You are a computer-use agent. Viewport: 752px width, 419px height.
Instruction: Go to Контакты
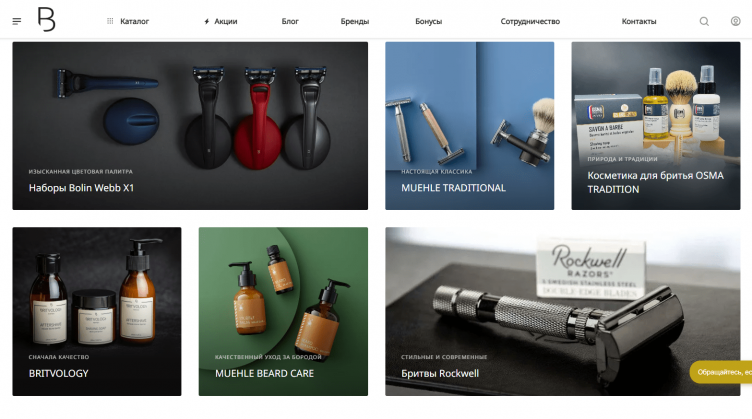[639, 21]
